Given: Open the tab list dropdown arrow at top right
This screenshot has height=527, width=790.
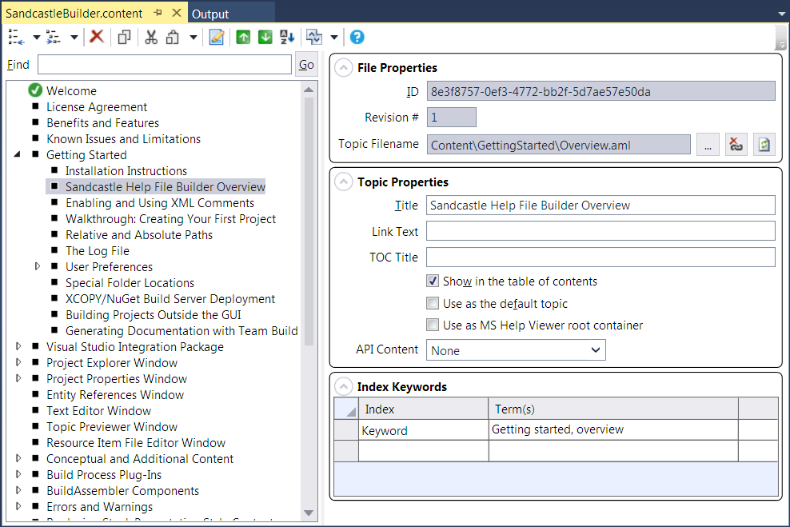Looking at the screenshot, I should [x=781, y=14].
